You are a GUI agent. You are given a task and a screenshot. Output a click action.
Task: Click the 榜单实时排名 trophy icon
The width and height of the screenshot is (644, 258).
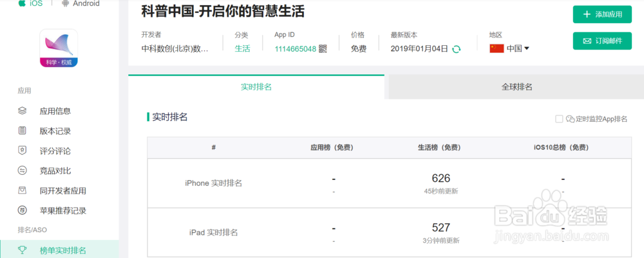[22, 250]
